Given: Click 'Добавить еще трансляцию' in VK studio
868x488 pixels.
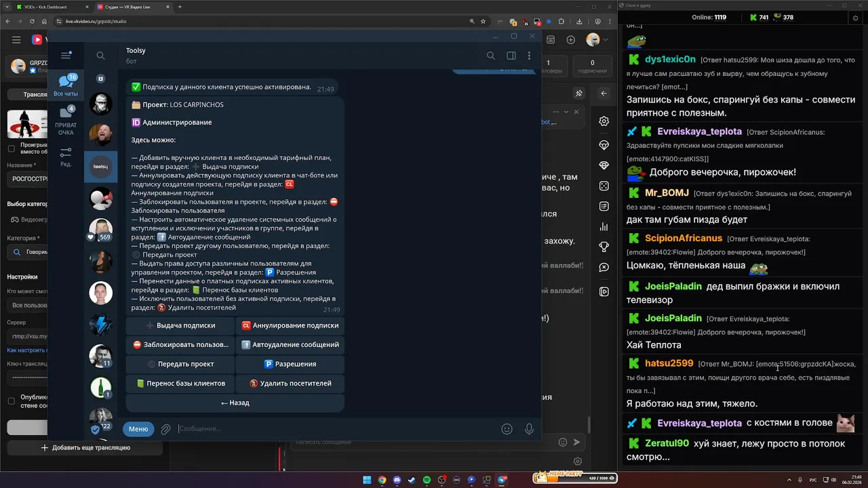Looking at the screenshot, I should (x=85, y=447).
